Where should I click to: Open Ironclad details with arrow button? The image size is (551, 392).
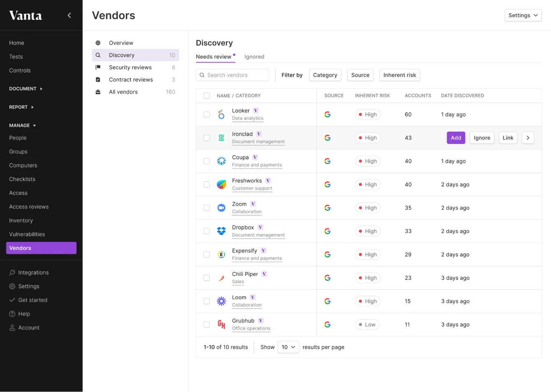(x=528, y=138)
